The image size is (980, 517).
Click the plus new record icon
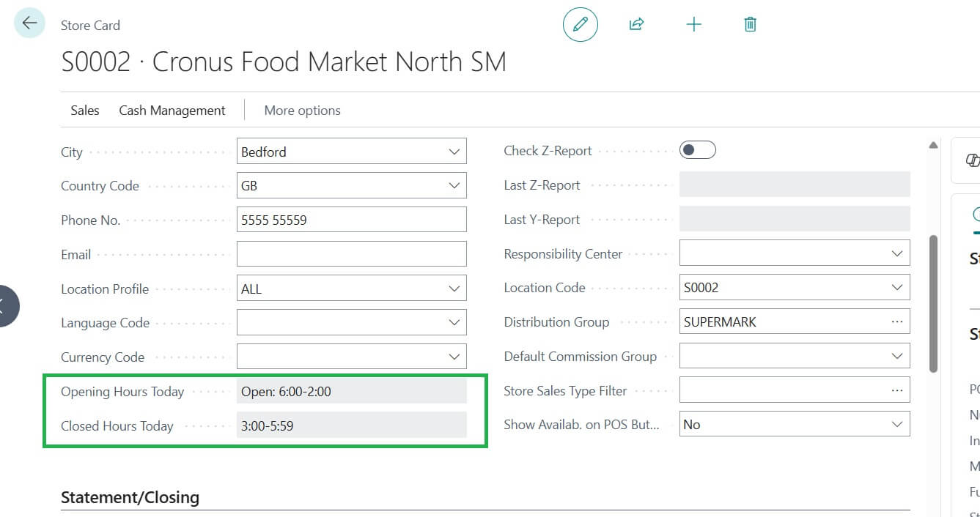point(693,25)
